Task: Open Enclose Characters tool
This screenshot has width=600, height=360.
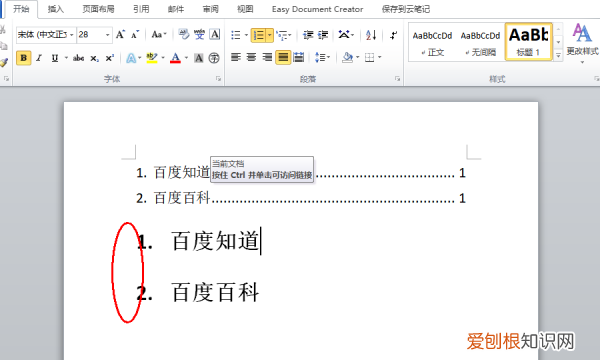Action: (x=214, y=58)
